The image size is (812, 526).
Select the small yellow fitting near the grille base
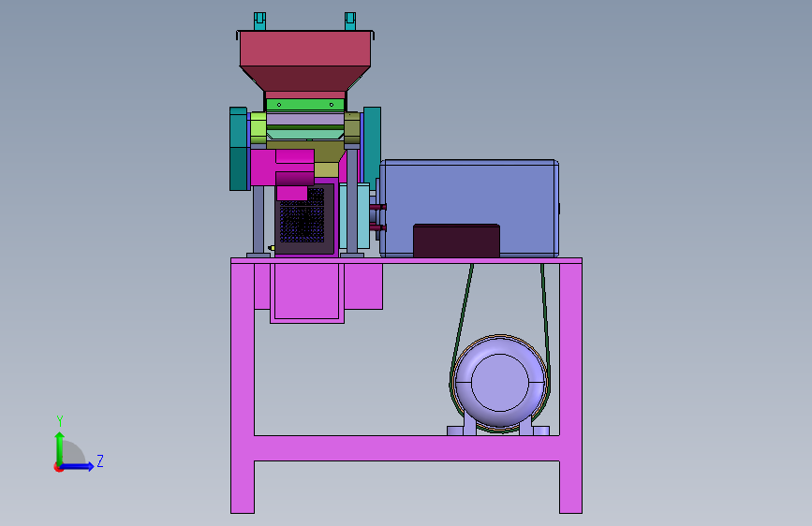coord(272,248)
